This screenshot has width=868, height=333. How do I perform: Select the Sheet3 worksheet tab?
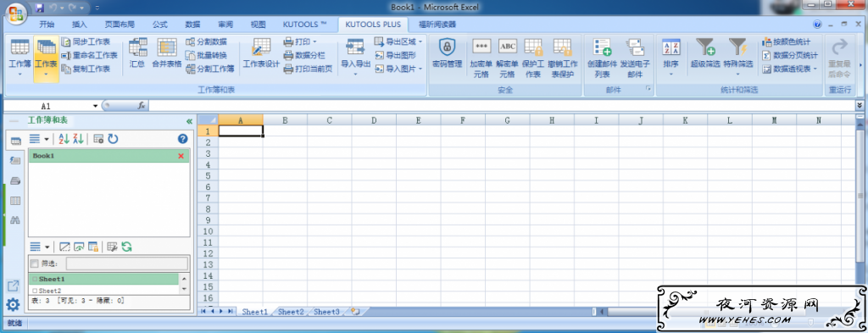tap(326, 312)
